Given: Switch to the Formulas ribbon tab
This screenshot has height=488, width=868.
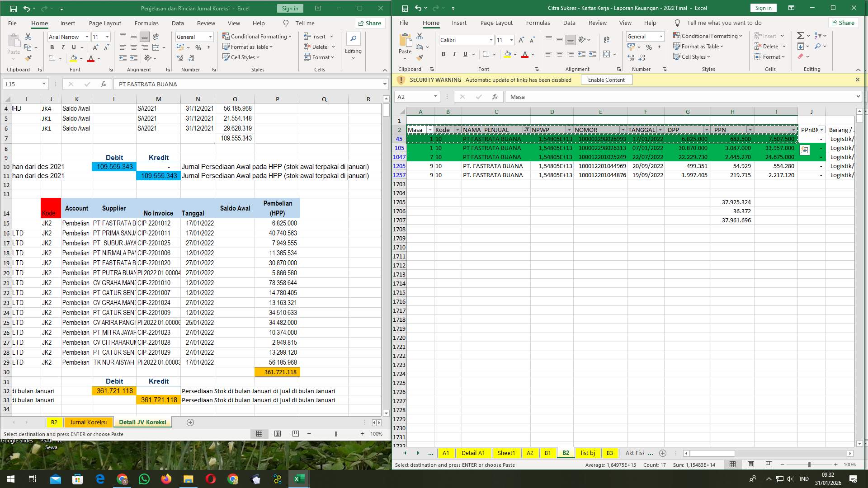Looking at the screenshot, I should click(146, 23).
